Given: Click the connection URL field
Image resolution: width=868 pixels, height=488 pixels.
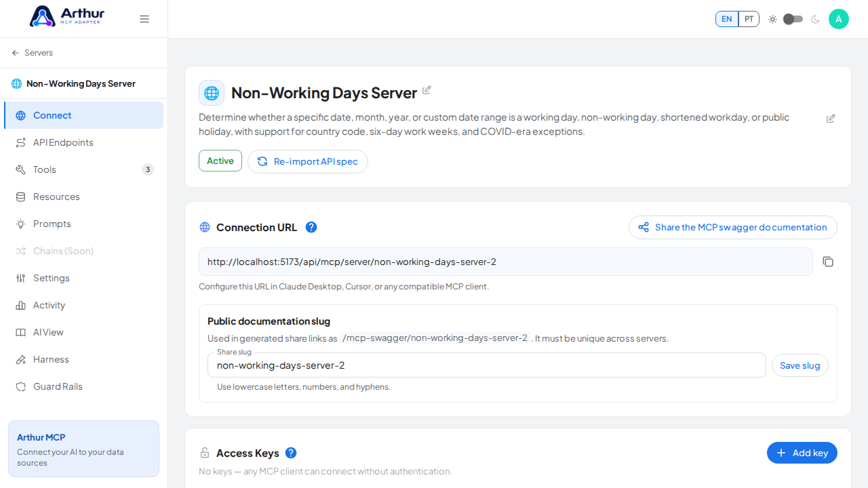Looking at the screenshot, I should 505,262.
